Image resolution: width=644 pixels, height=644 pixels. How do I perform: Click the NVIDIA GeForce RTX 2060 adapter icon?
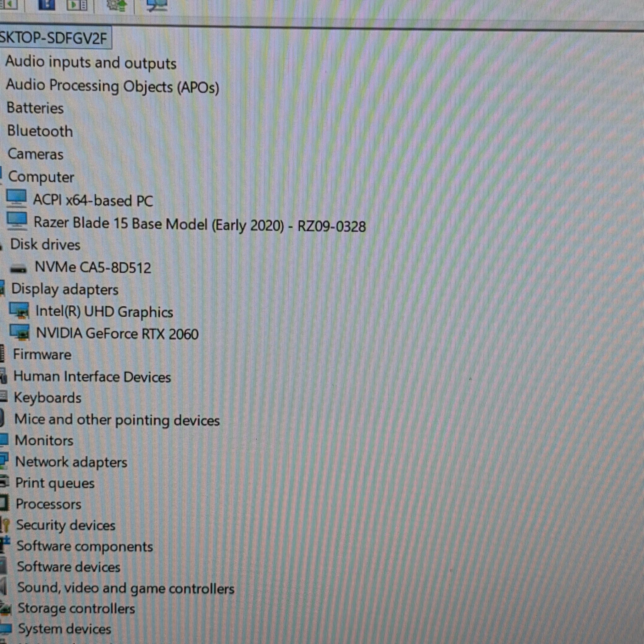(x=20, y=333)
